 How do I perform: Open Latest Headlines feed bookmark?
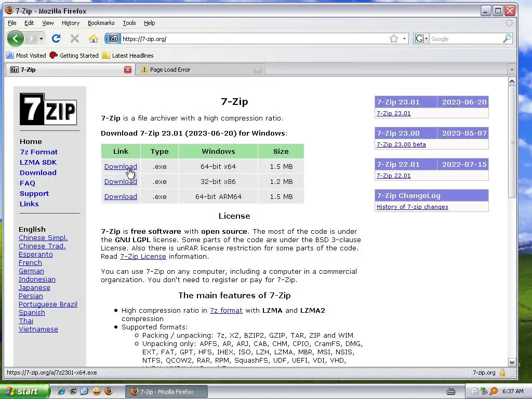coord(128,55)
